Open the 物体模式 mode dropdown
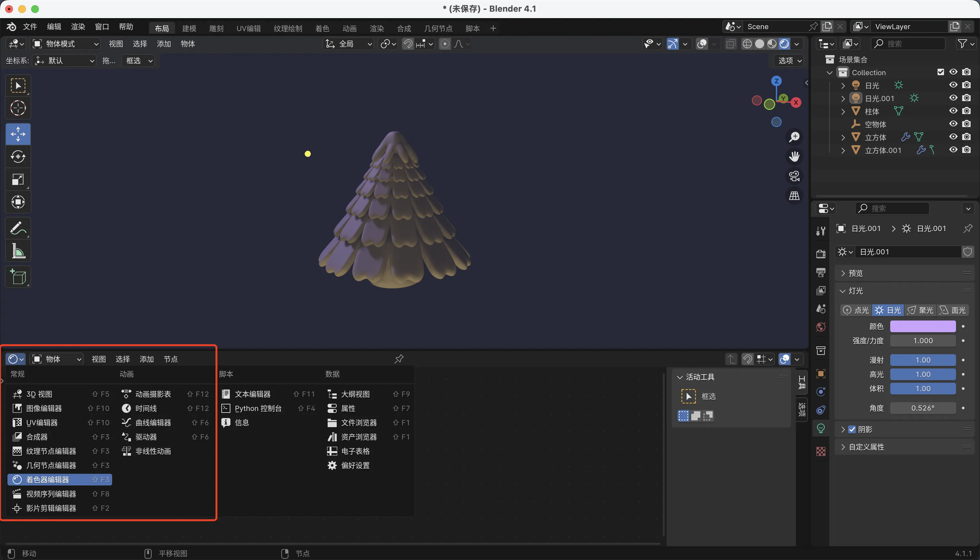980x560 pixels. (65, 44)
